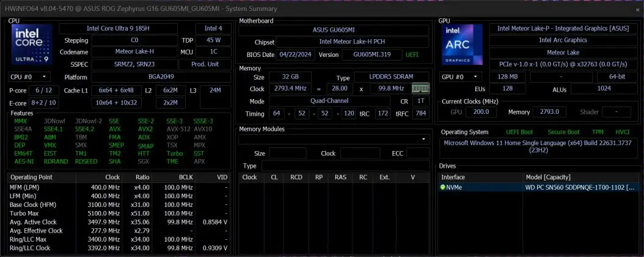This screenshot has height=257, width=644.
Task: Click the SSPEC value SRMZ2, SRN23
Action: tap(134, 64)
